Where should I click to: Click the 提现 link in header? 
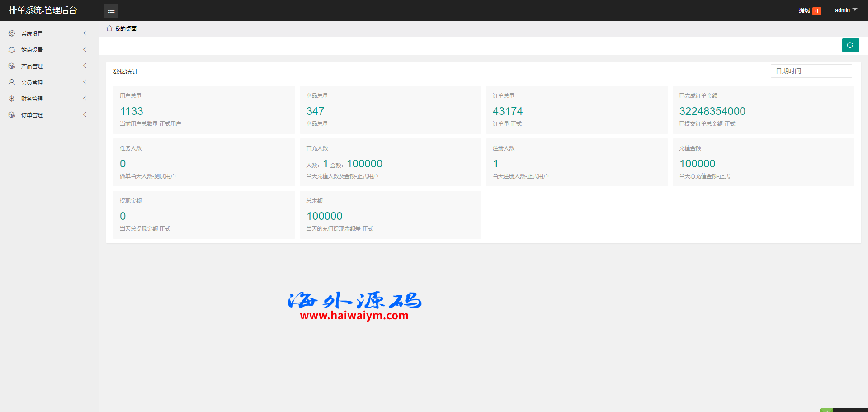click(x=804, y=10)
